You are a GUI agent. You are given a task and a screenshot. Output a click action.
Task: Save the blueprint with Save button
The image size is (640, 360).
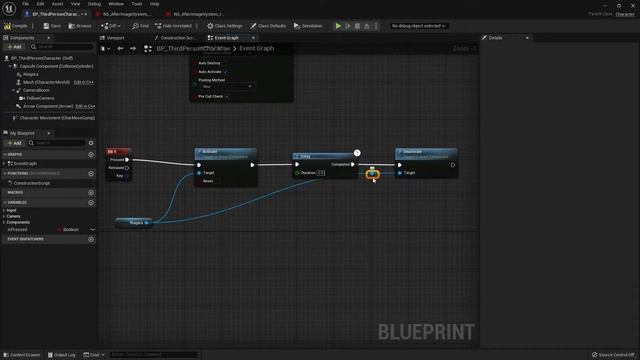pyautogui.click(x=52, y=26)
